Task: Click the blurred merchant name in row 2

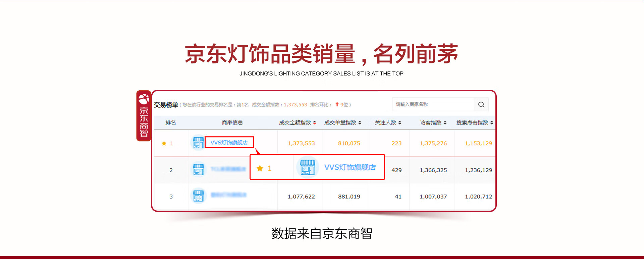Action: [228, 169]
